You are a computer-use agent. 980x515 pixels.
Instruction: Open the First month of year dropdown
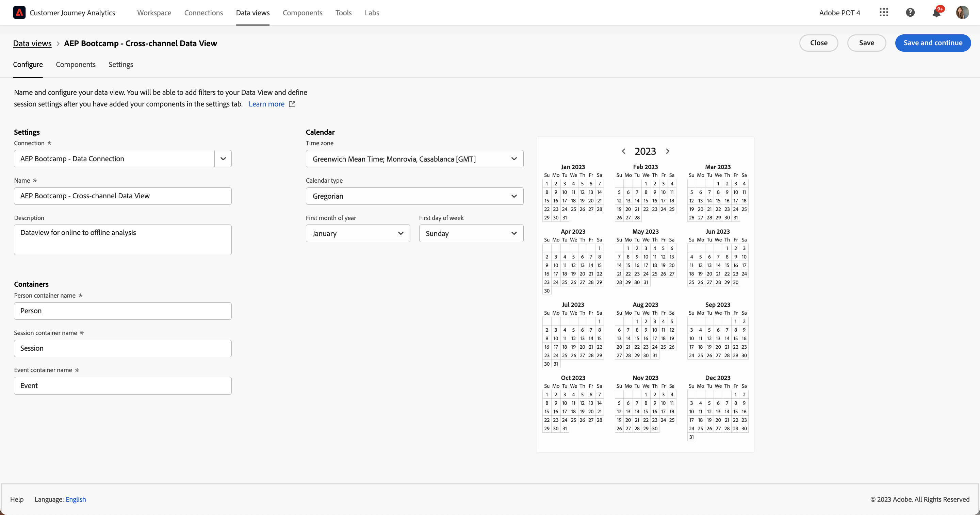pos(358,234)
